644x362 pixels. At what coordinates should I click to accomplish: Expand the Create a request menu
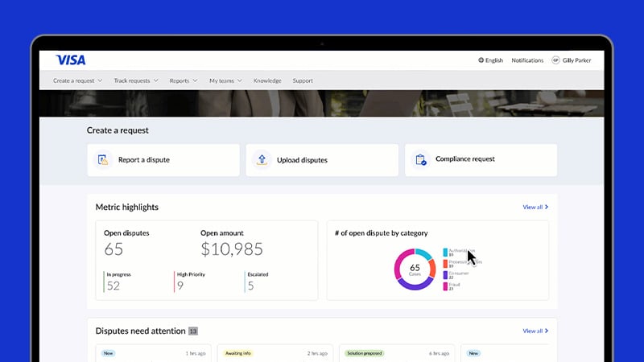pos(77,81)
